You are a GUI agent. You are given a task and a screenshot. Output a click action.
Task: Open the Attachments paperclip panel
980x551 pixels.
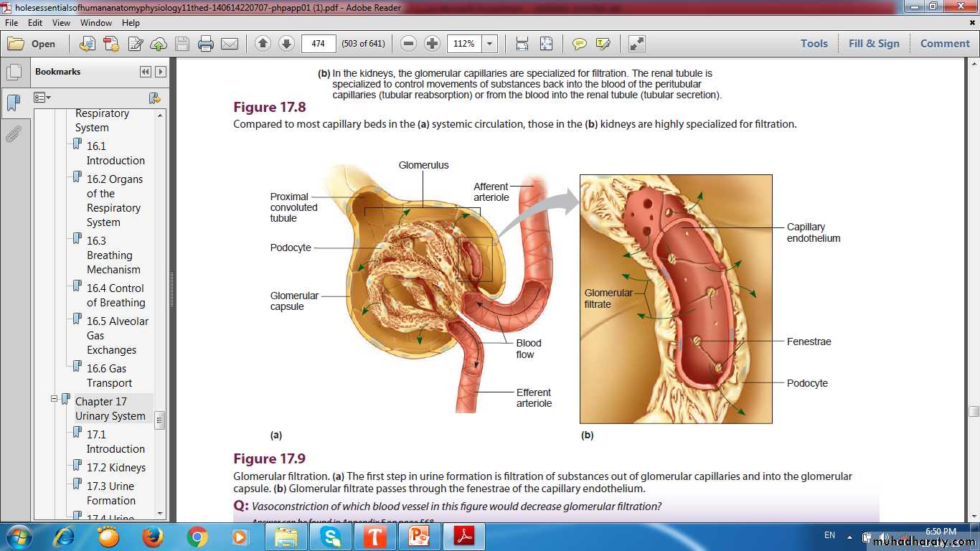[13, 134]
